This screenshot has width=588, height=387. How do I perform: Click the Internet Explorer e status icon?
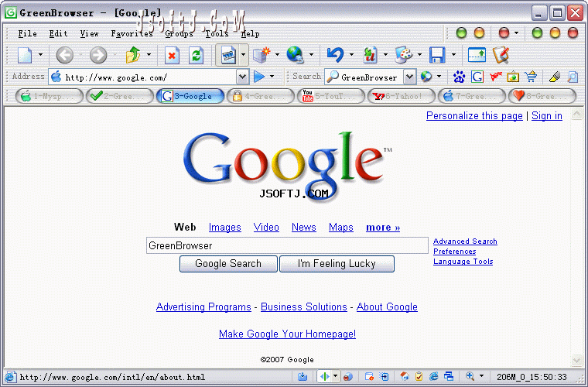434,376
